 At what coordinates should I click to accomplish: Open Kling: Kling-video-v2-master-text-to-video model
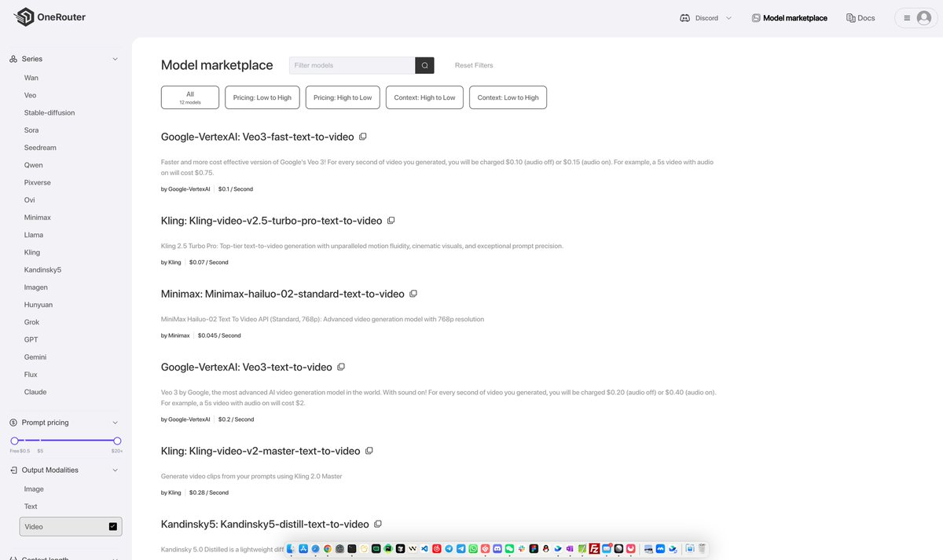(261, 451)
